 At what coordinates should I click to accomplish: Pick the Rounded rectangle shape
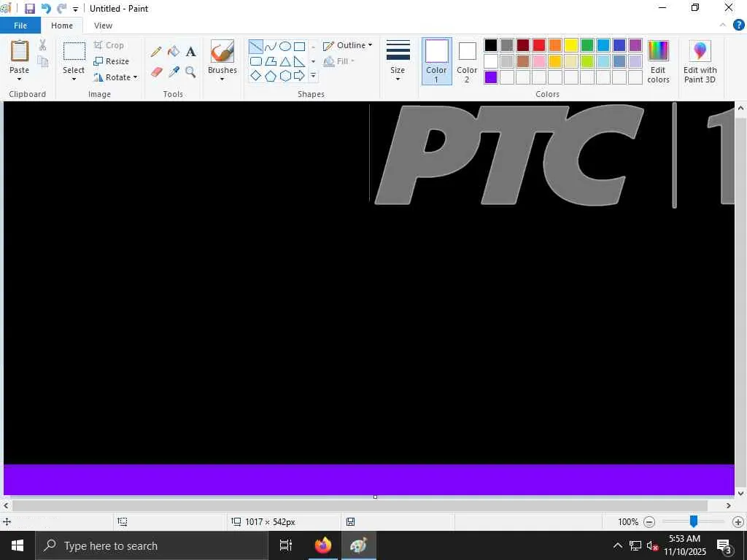pos(256,61)
